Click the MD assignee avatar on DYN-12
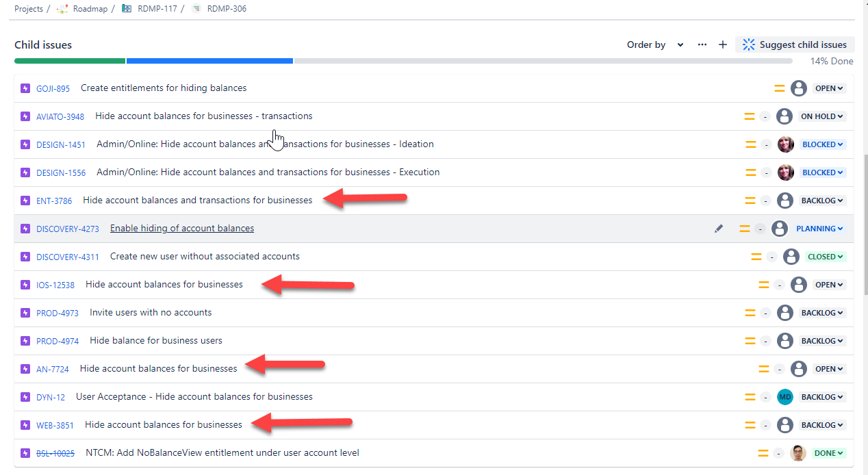Image resolution: width=868 pixels, height=475 pixels. click(x=784, y=397)
